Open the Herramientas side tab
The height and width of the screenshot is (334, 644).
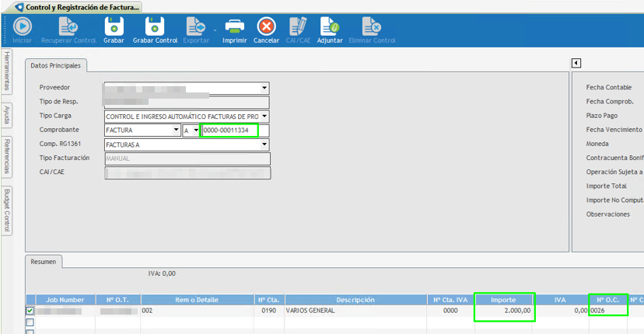pyautogui.click(x=6, y=71)
